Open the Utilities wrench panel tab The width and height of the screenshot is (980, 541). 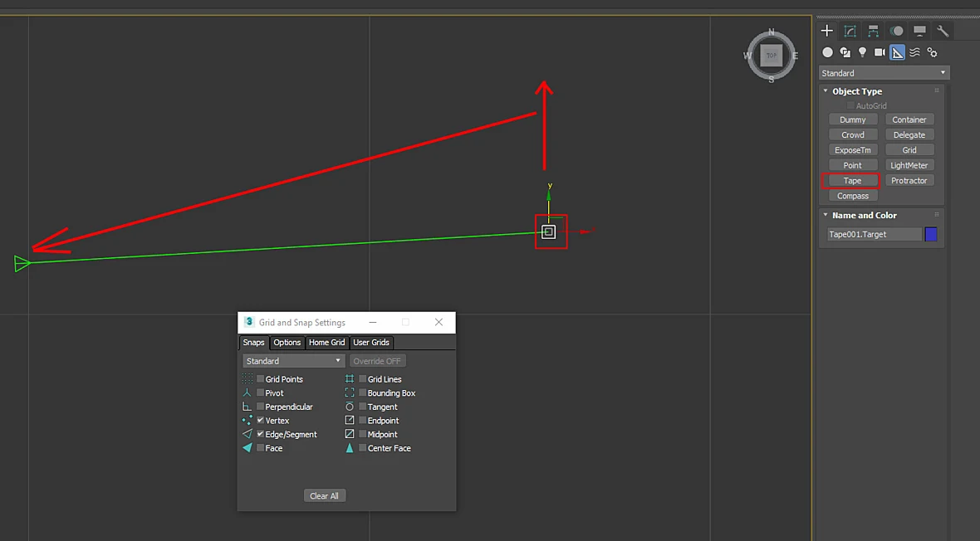click(943, 31)
